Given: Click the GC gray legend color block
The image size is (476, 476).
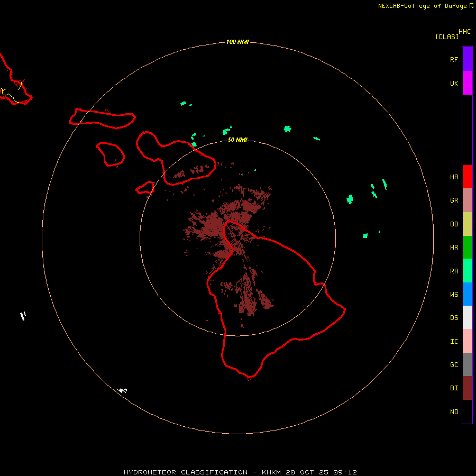Looking at the screenshot, I should coord(467,364).
